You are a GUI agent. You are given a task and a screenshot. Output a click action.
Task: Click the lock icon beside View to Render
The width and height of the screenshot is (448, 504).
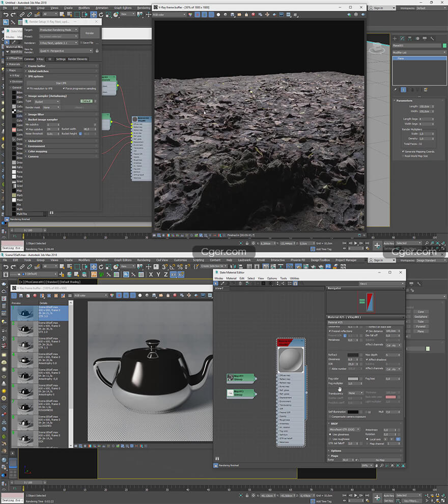pyautogui.click(x=98, y=50)
